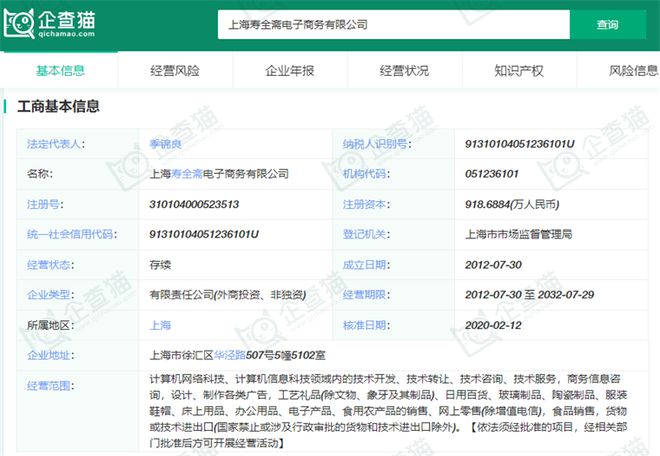This screenshot has width=660, height=456.
Task: Click taxpayer ID number 91310104051236101U
Action: pos(520,144)
